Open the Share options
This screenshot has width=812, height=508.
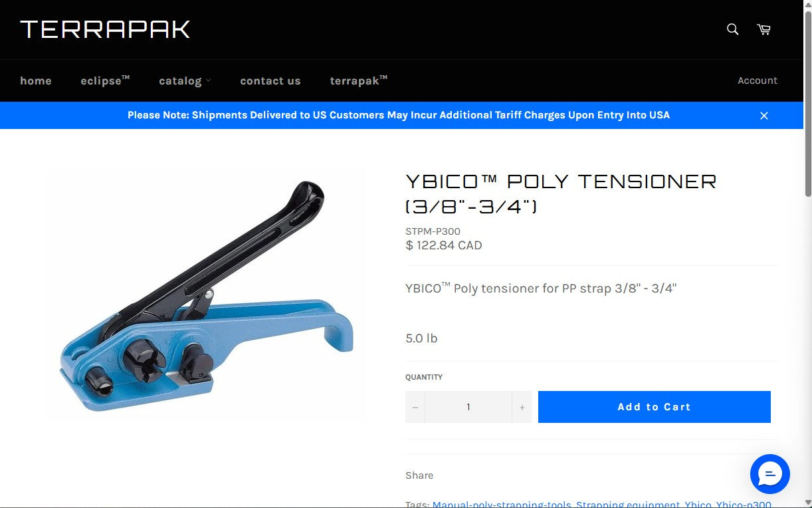(x=419, y=475)
